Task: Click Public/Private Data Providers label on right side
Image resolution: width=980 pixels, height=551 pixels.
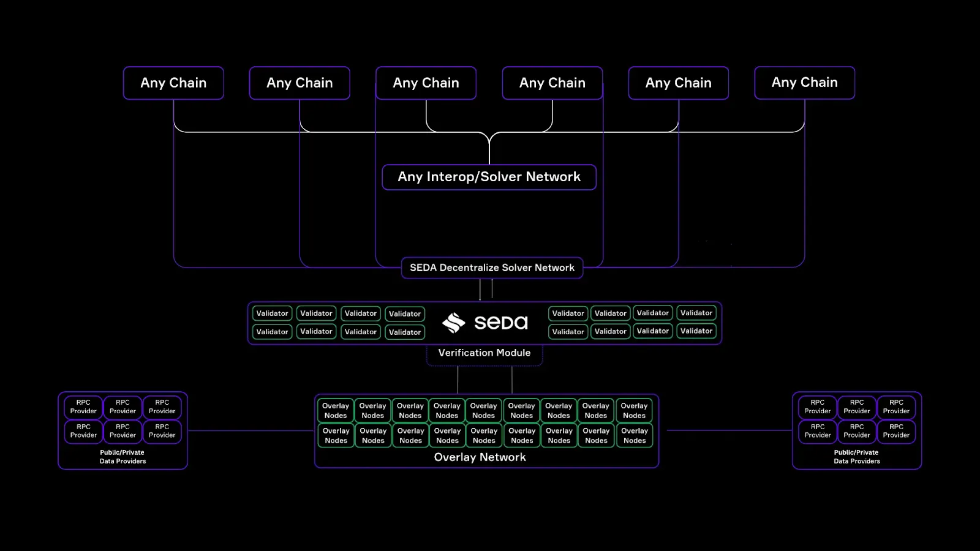Action: [x=857, y=457]
